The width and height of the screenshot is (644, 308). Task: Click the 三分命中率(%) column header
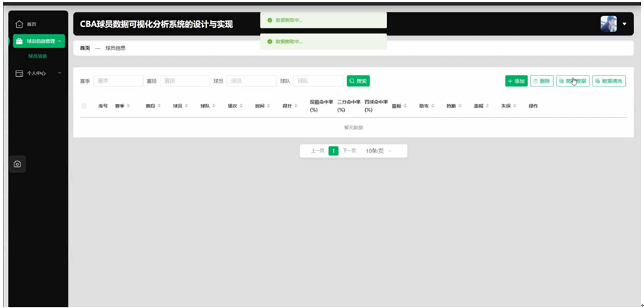point(349,106)
